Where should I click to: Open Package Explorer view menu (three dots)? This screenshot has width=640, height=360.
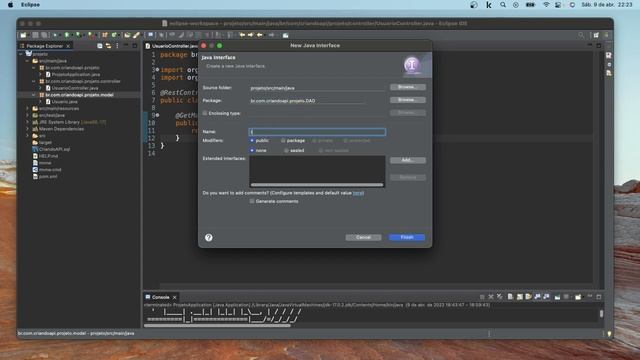click(117, 46)
